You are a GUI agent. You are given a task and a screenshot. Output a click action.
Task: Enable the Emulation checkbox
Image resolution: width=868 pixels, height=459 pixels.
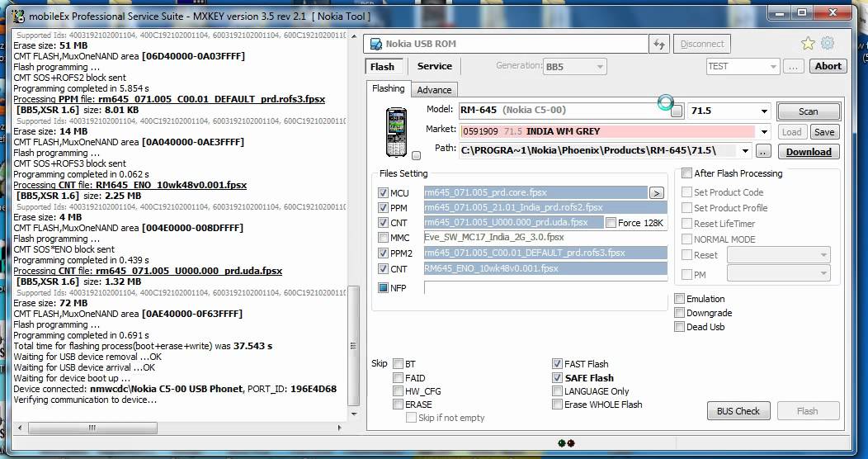pos(679,299)
